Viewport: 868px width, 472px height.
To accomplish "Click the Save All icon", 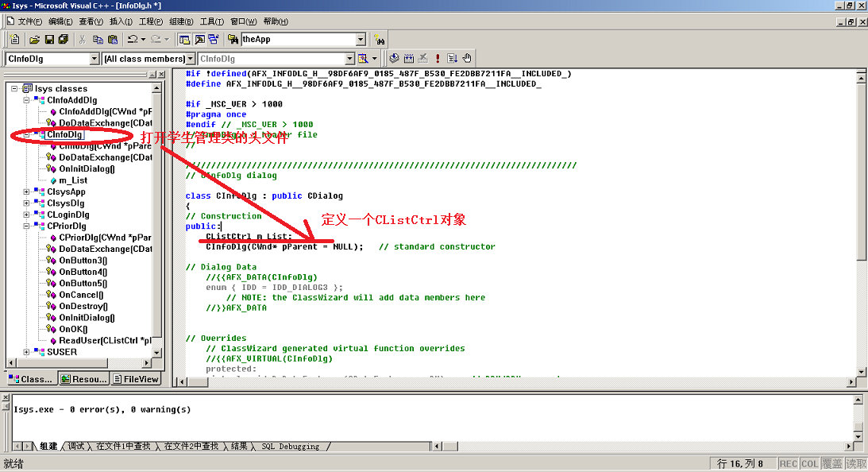I will coord(64,39).
